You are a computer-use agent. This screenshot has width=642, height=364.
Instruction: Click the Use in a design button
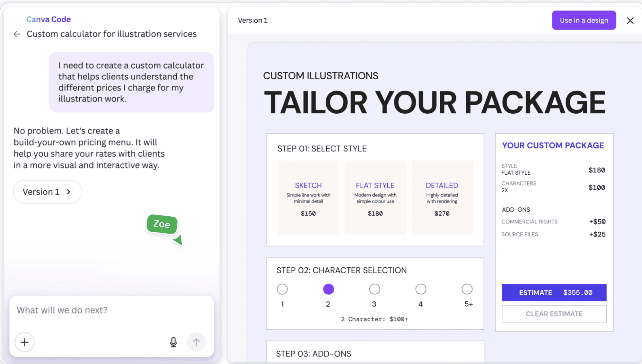584,20
